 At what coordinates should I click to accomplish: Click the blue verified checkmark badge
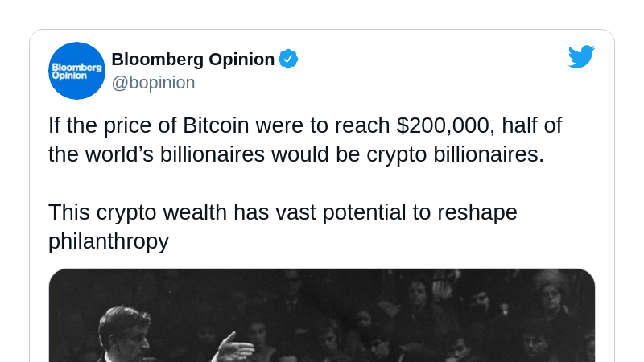click(x=288, y=59)
